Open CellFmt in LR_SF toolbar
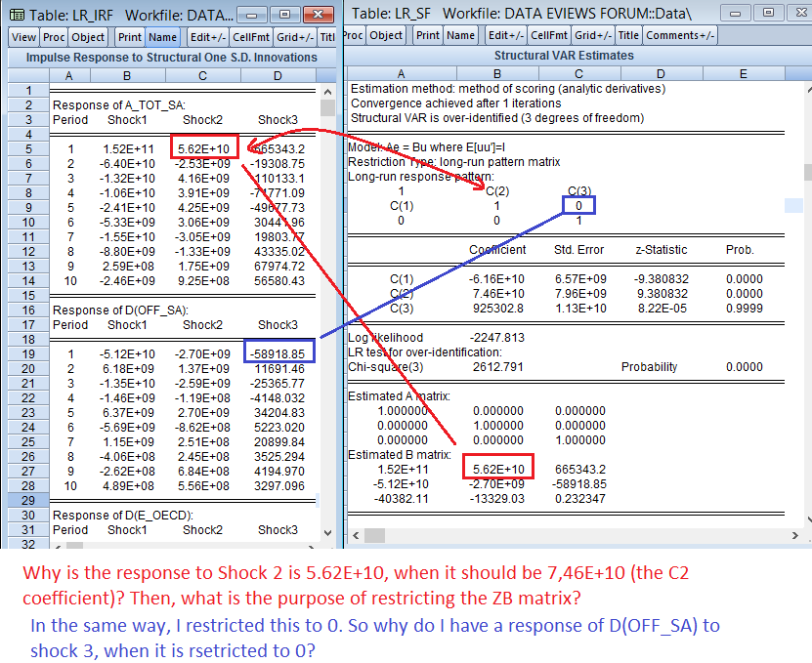The height and width of the screenshot is (663, 812). coord(547,35)
